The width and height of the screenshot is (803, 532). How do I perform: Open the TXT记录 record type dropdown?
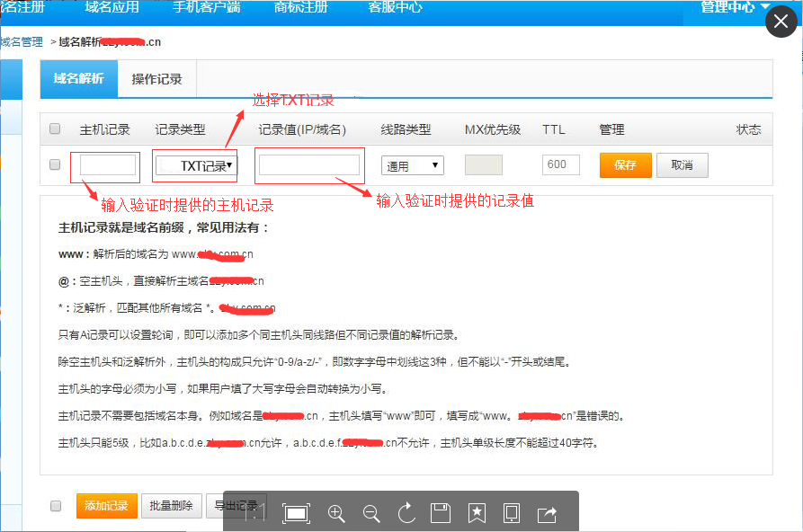[194, 164]
